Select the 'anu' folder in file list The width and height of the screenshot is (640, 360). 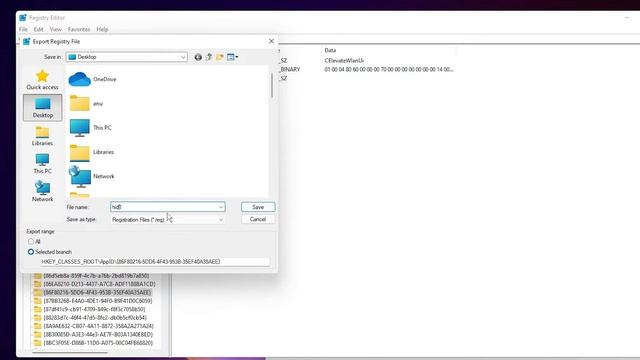(x=86, y=104)
